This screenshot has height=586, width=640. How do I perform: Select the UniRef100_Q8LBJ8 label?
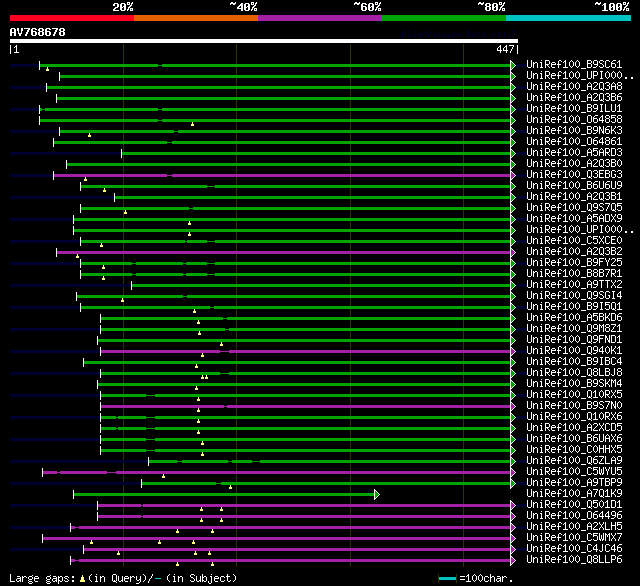pos(574,373)
